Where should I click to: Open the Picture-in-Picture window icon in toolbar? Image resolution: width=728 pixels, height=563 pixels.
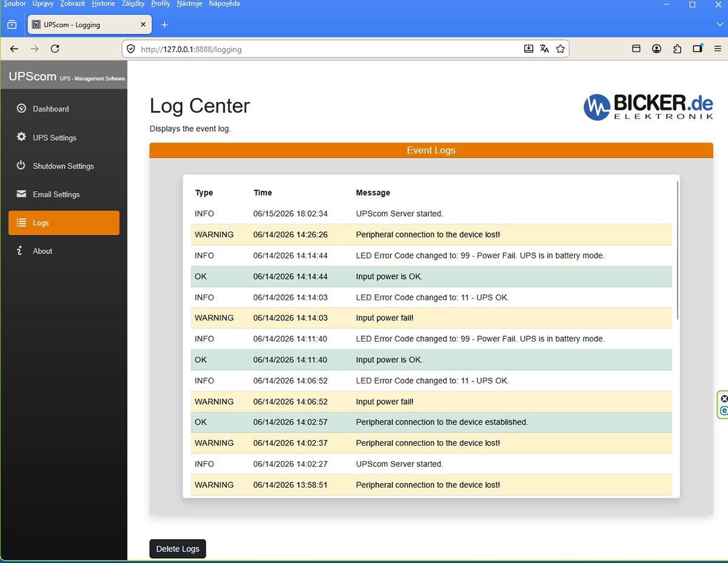tap(636, 49)
